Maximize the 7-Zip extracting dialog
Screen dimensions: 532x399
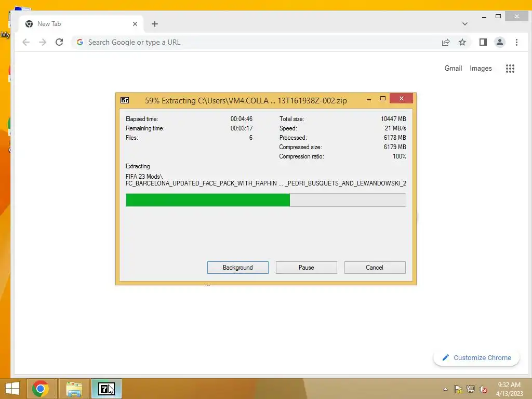[383, 98]
